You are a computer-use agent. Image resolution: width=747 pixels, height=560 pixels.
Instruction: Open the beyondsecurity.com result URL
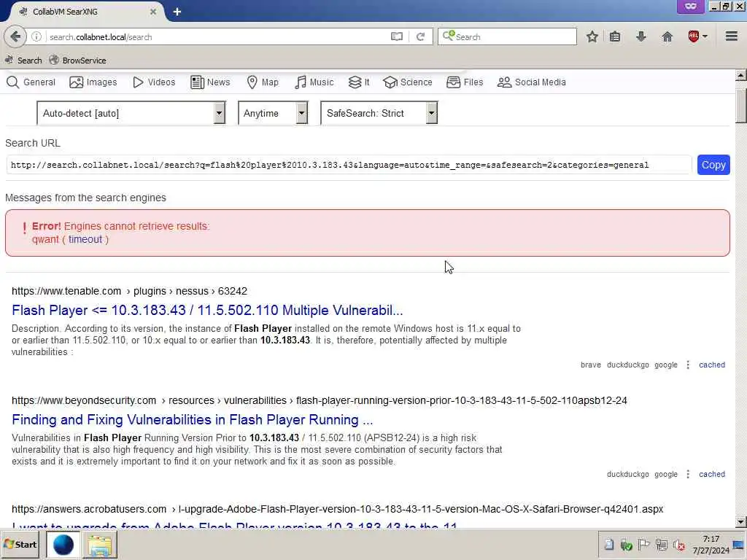pyautogui.click(x=320, y=400)
